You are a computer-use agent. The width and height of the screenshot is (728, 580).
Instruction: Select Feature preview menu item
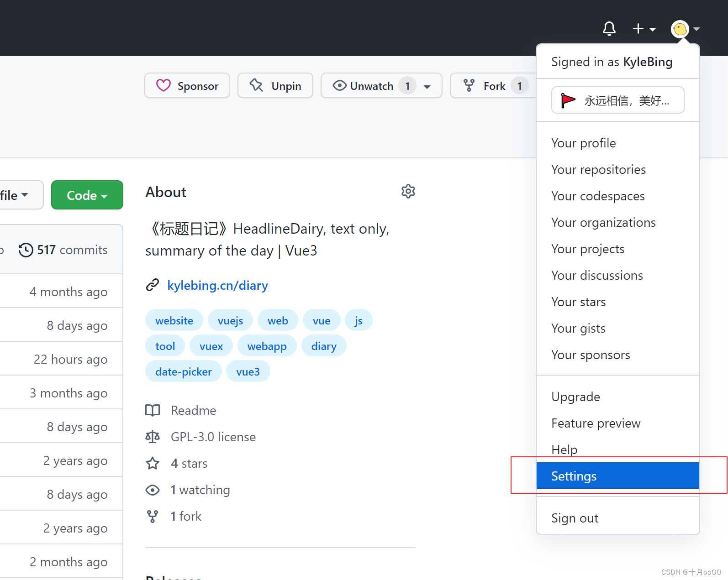(618, 423)
